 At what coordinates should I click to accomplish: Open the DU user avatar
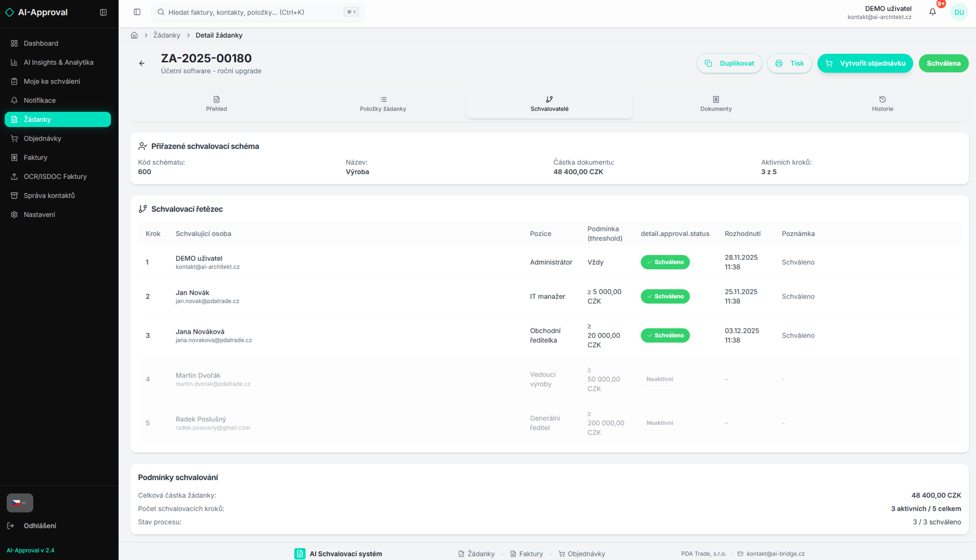pyautogui.click(x=959, y=12)
